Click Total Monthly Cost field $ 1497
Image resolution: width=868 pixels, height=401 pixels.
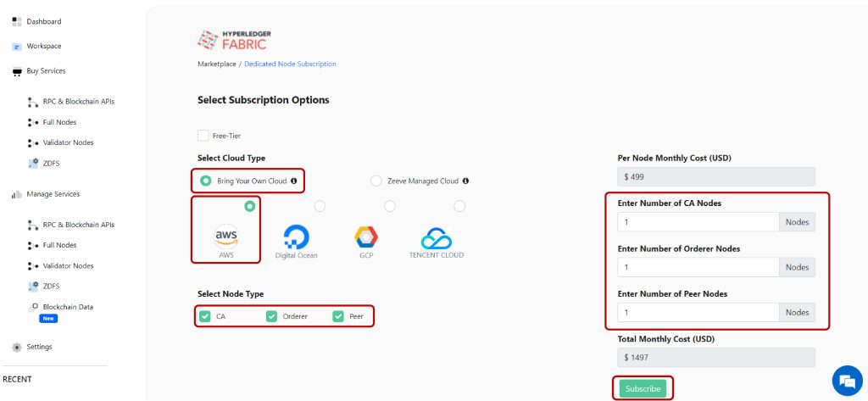[x=716, y=357]
